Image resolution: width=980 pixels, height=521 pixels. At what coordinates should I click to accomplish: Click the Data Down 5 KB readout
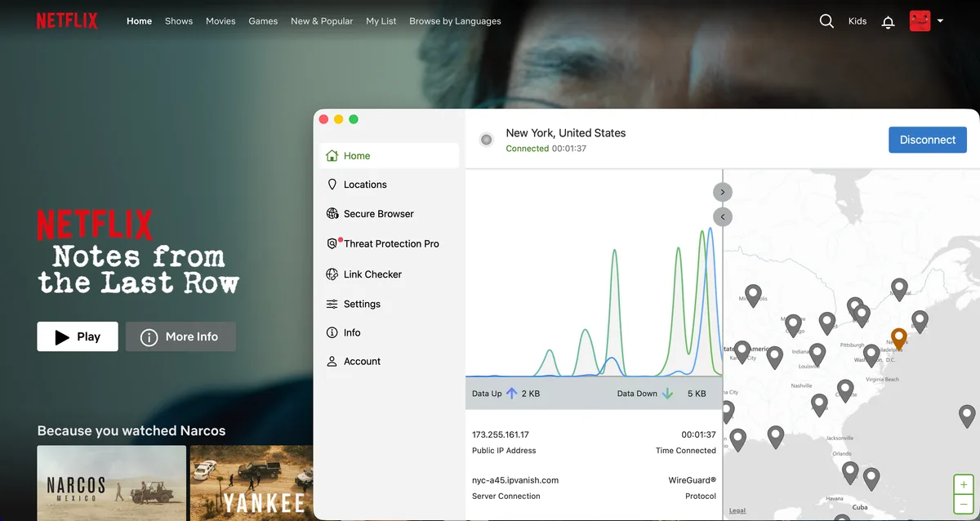[661, 394]
